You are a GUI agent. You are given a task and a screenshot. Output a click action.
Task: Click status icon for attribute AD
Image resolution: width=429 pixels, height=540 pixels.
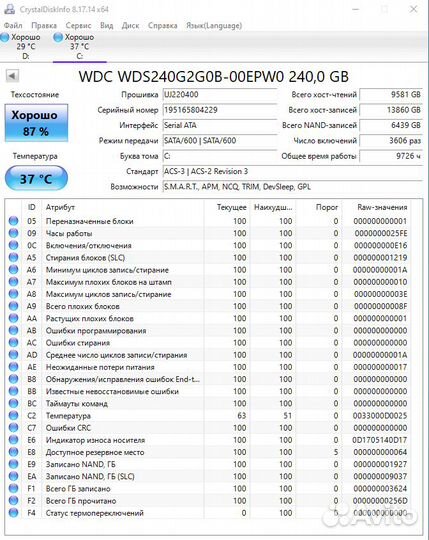pos(13,355)
